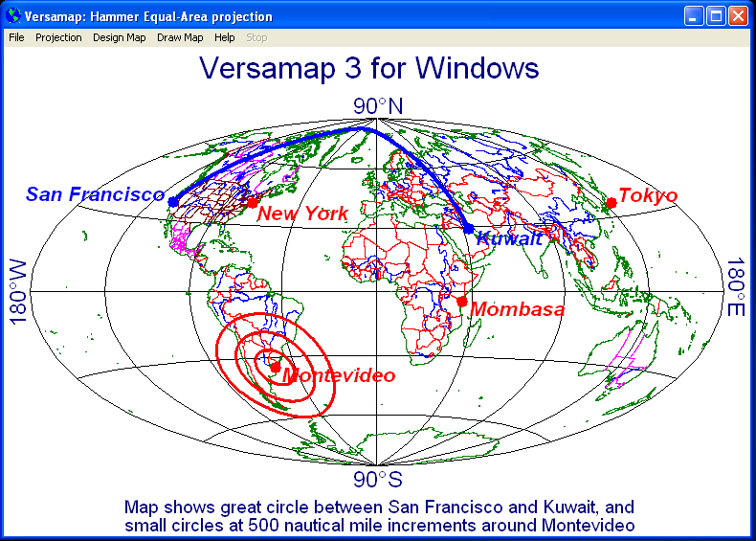Click the San Francisco blue marker dot
This screenshot has height=541, width=756.
coord(173,202)
